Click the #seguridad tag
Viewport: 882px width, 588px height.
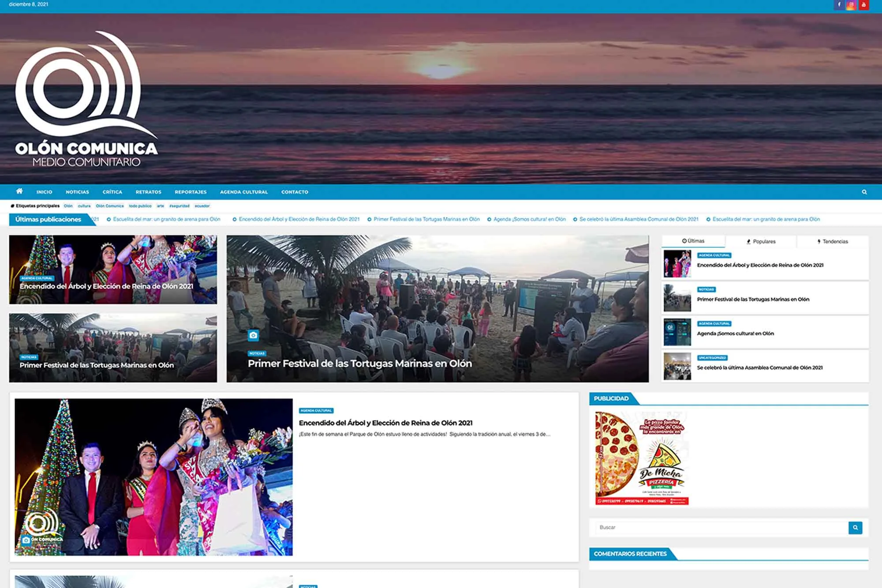[179, 206]
